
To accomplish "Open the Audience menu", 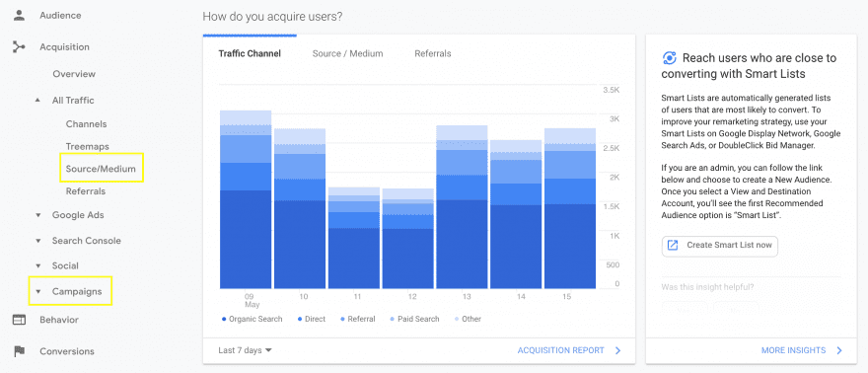I will 60,16.
